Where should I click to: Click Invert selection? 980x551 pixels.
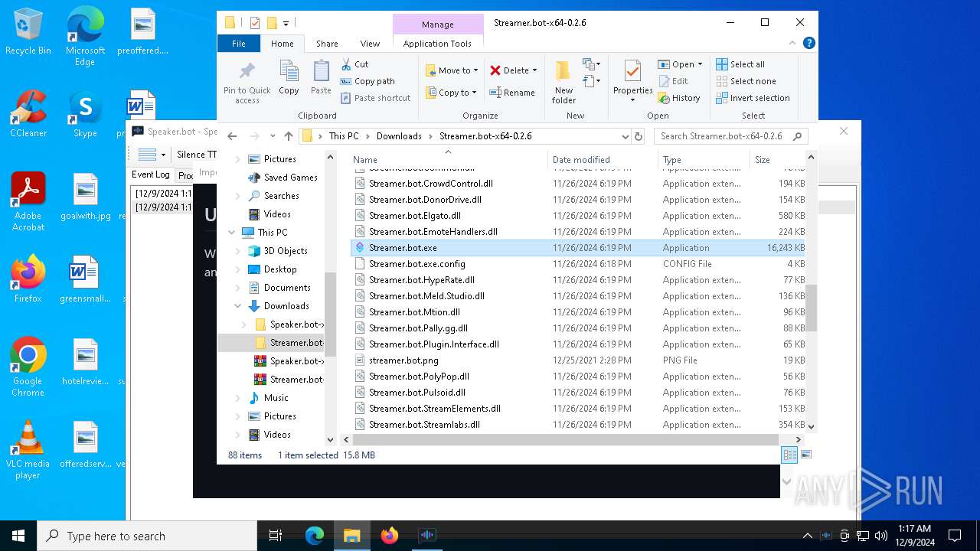click(753, 98)
